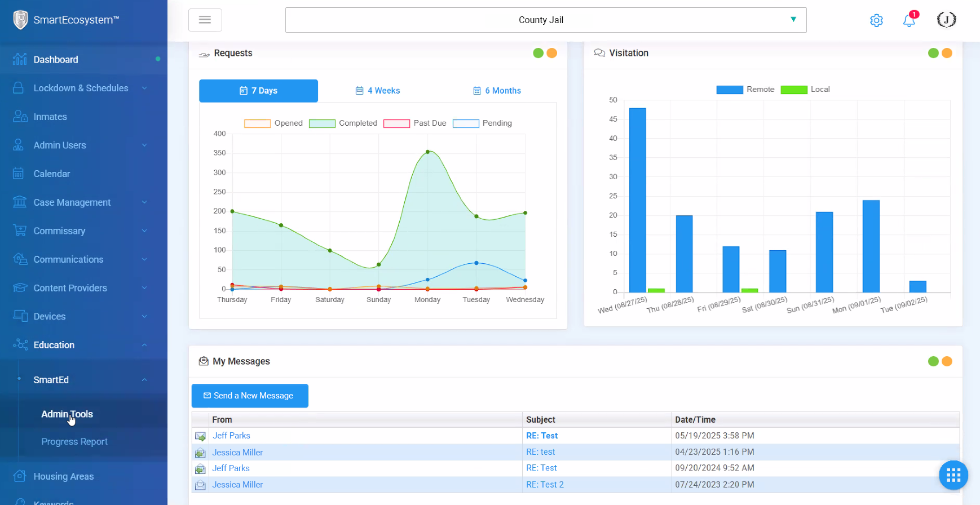
Task: Toggle the Remote series in Visitation legend
Action: pos(745,90)
